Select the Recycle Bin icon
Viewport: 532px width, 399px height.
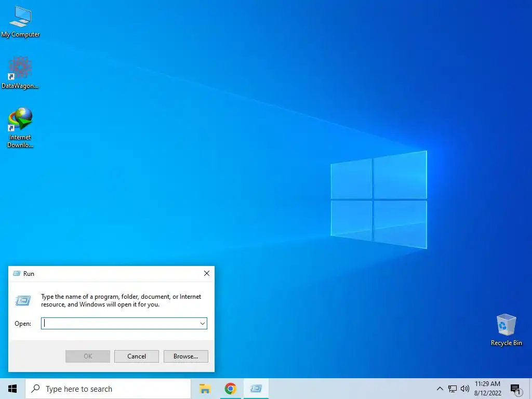tap(506, 329)
